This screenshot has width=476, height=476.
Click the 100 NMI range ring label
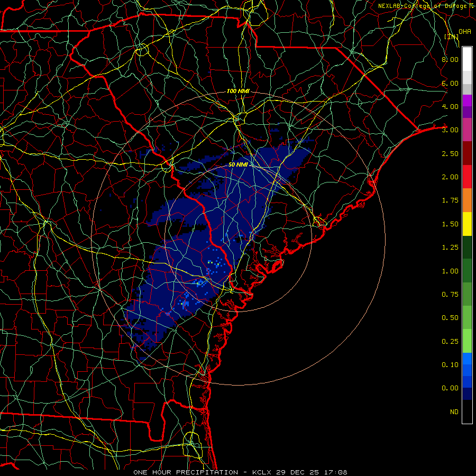coord(238,91)
